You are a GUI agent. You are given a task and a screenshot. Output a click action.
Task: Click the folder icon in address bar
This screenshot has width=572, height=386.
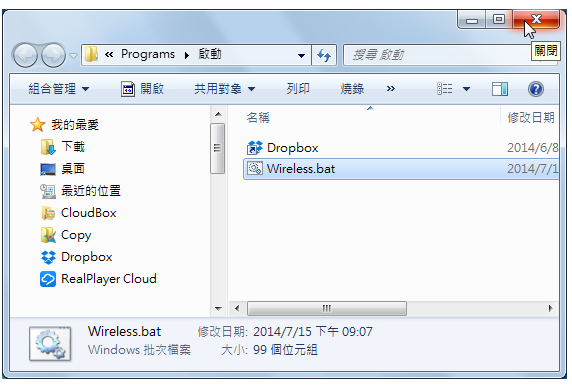92,55
